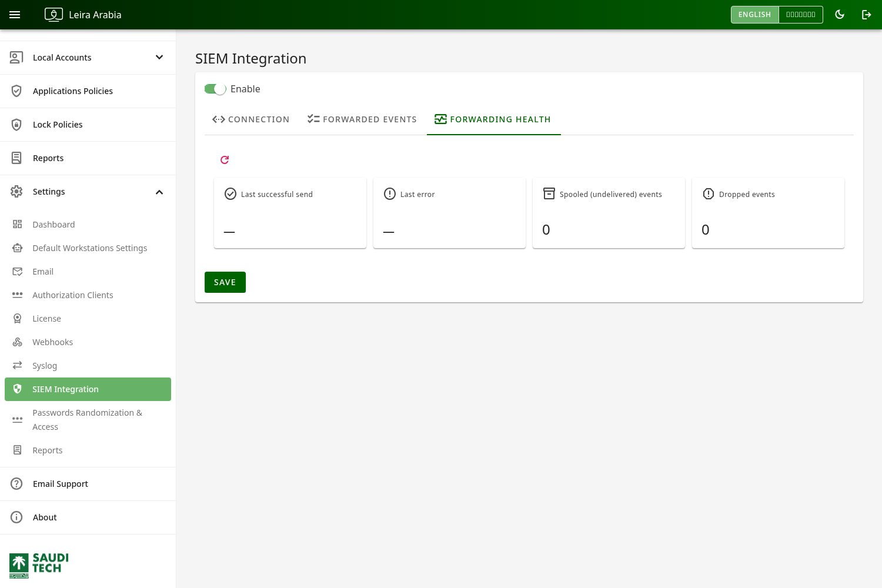882x588 pixels.
Task: Click the SIEM Integration page heading
Action: click(x=250, y=58)
